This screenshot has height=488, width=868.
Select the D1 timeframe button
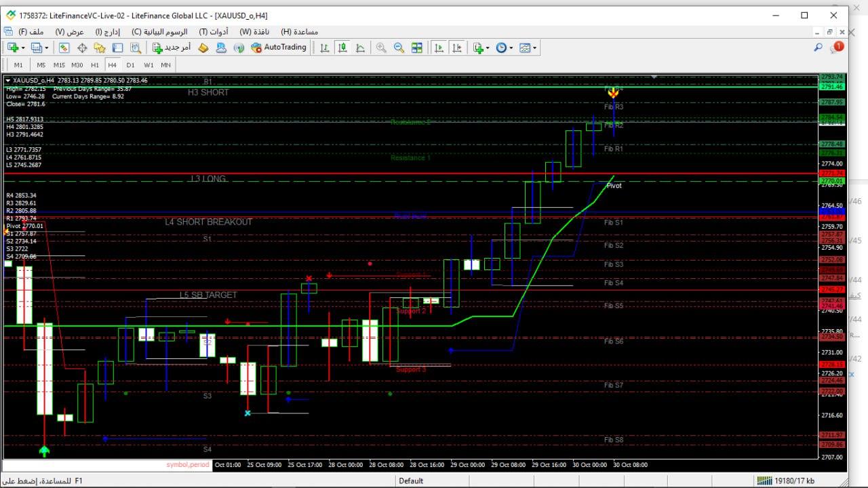pos(130,65)
